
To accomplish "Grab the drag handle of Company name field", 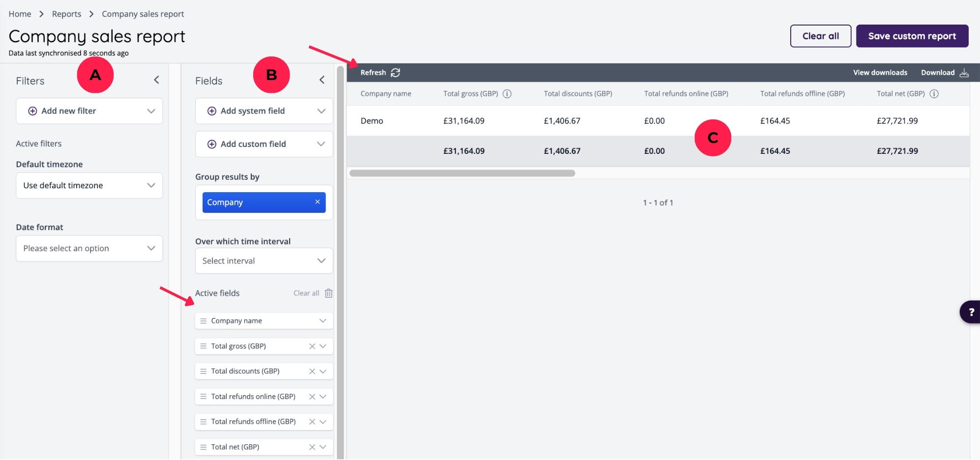I will tap(203, 321).
